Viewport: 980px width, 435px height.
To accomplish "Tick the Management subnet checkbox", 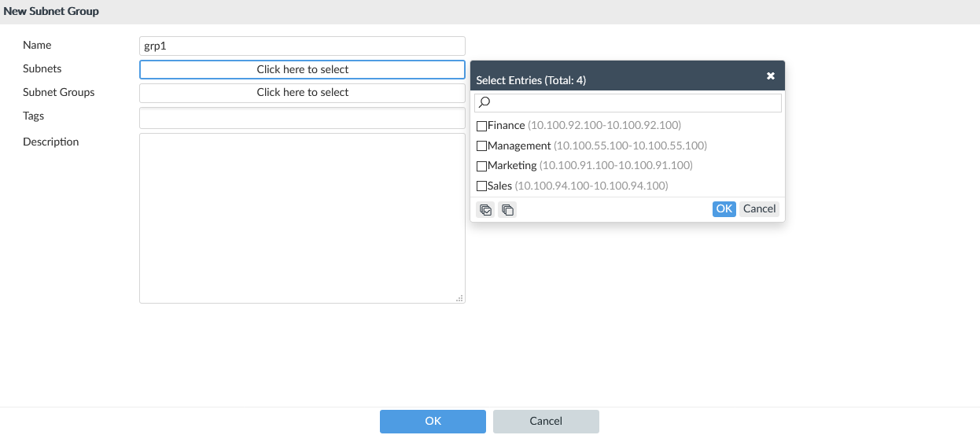I will coord(482,146).
